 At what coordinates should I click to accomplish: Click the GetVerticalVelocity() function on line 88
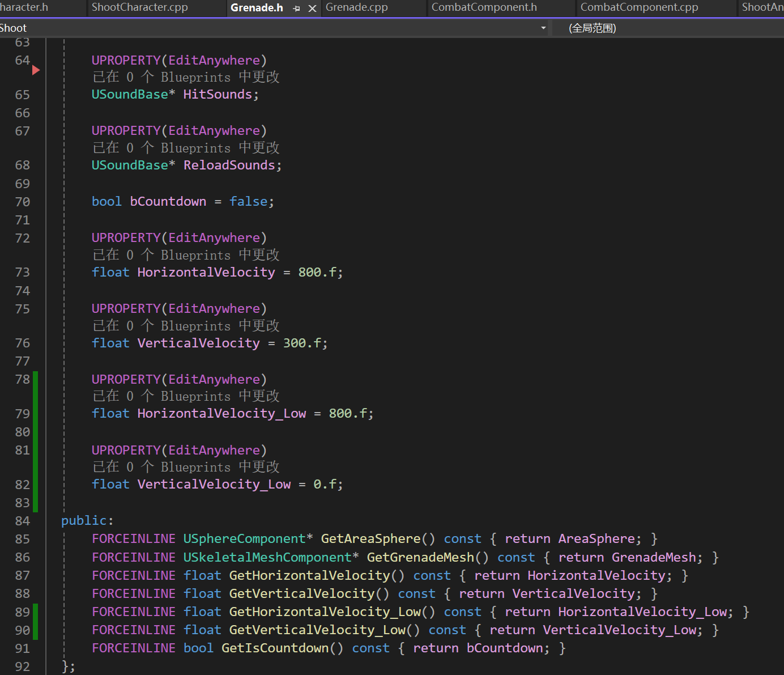pos(302,593)
